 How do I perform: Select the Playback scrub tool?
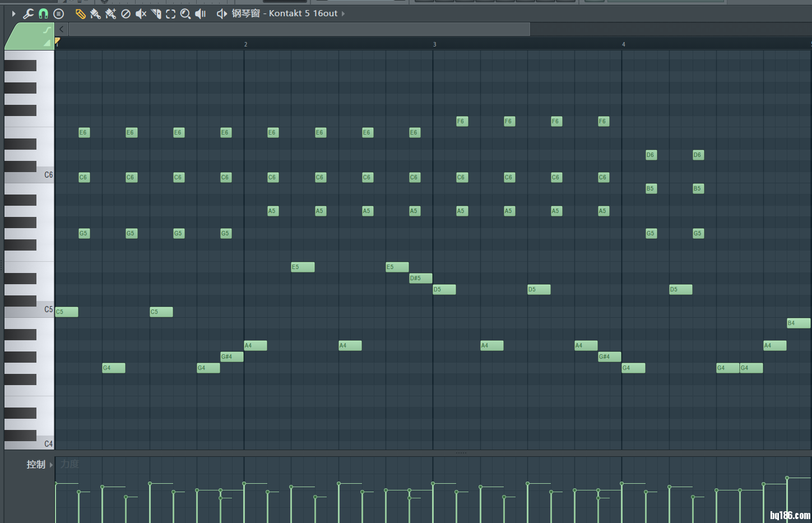[201, 13]
